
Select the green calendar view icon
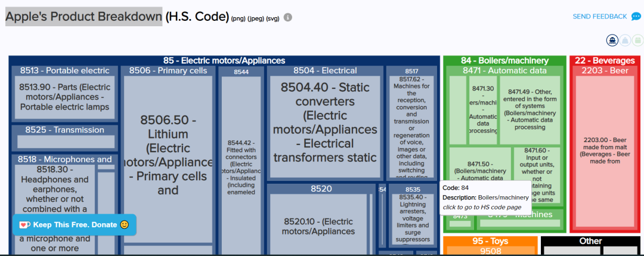(x=639, y=40)
